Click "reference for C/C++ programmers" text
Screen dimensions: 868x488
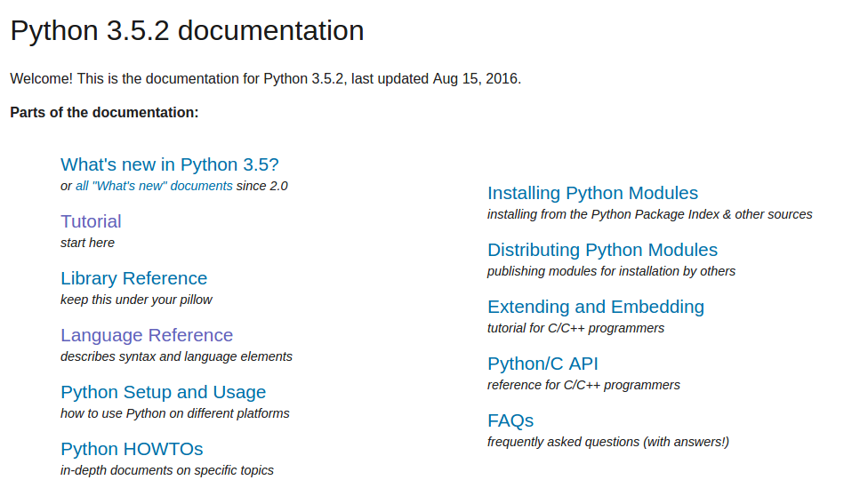point(583,385)
